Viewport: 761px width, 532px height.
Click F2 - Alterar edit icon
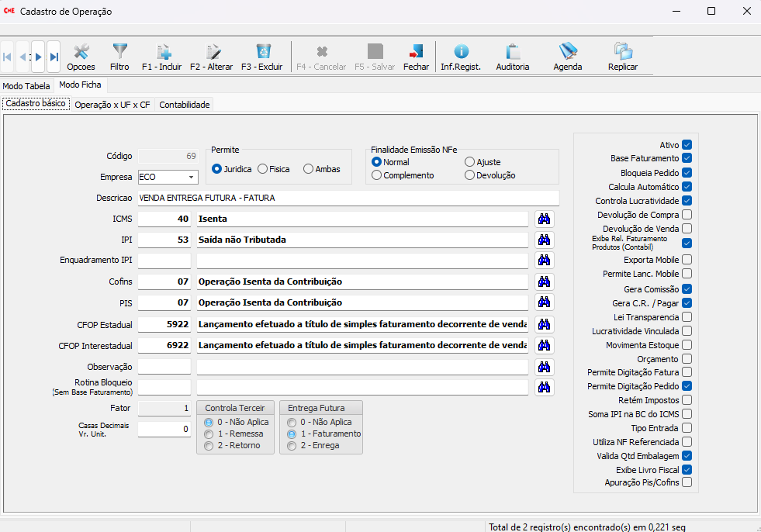(x=211, y=57)
